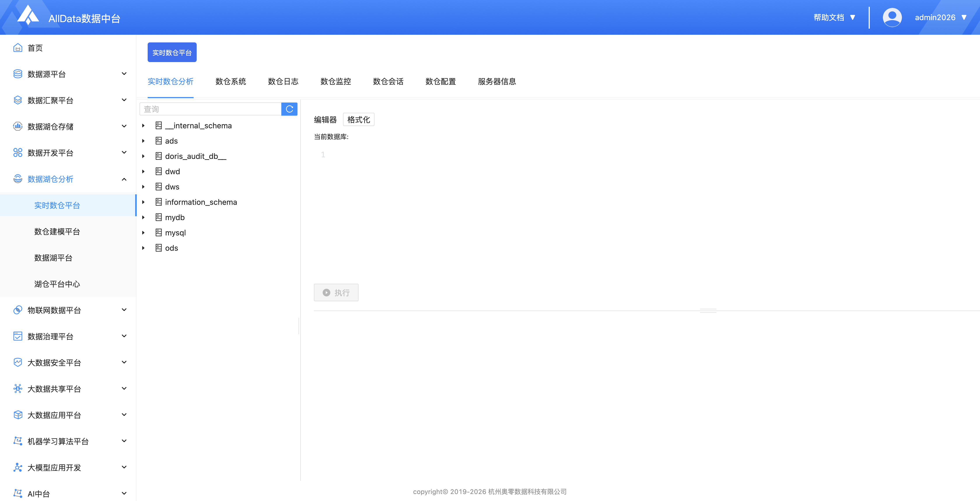980x501 pixels.
Task: Expand the 大数据安全平台 menu chevron
Action: tap(124, 362)
